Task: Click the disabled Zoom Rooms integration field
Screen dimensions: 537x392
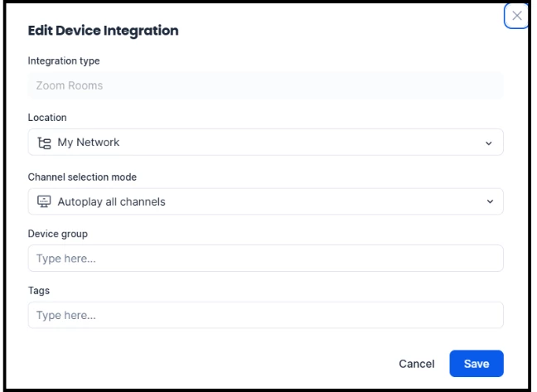Action: coord(265,85)
